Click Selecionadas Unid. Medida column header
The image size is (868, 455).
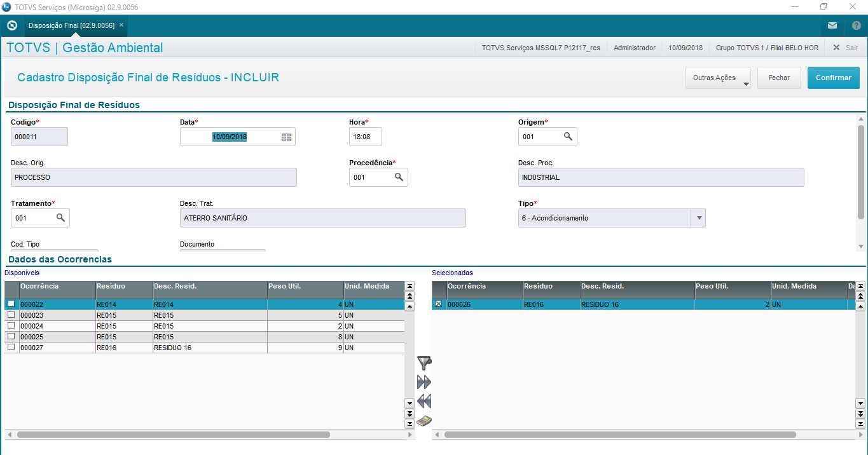tap(809, 289)
